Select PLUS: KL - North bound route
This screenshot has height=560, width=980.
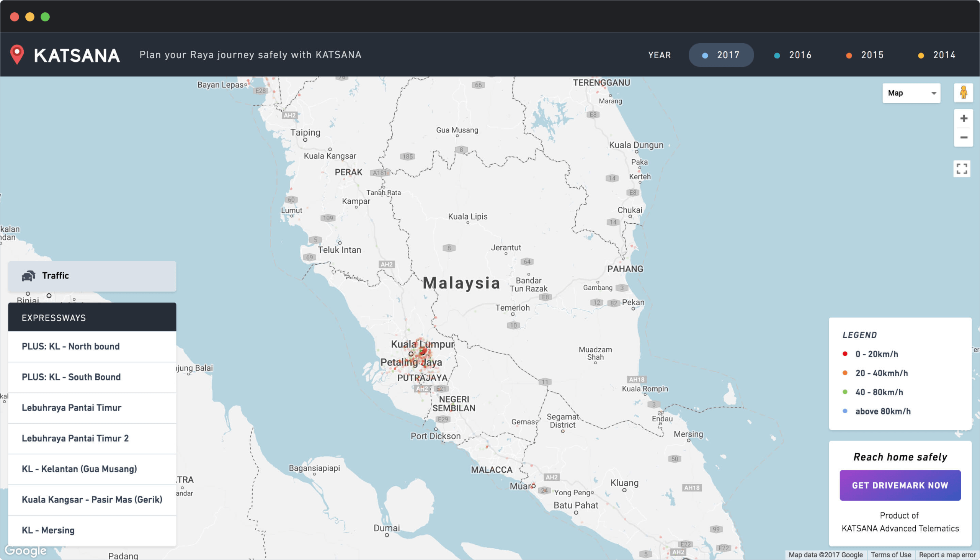tap(92, 346)
